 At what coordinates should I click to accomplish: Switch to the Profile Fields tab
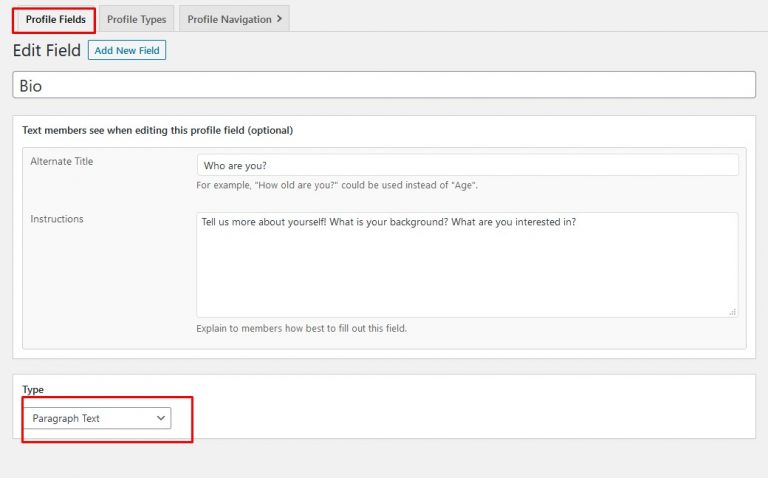click(x=55, y=19)
